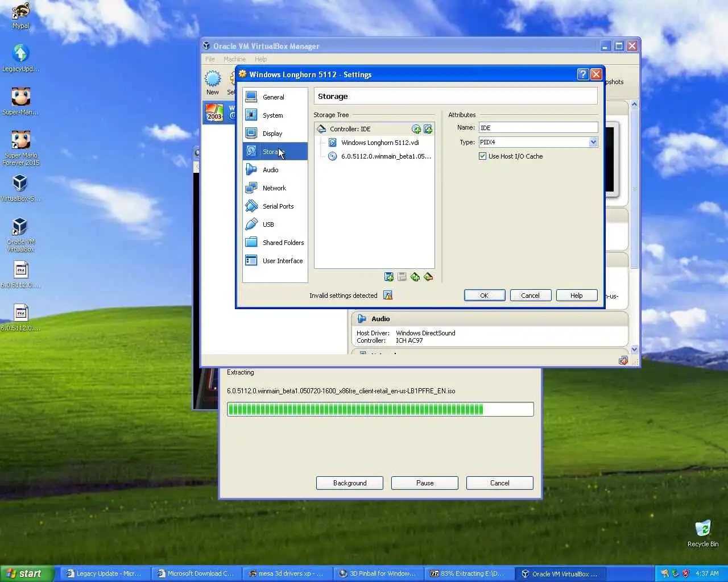Switch to Legacy Update taskbar window
The height and width of the screenshot is (582, 728).
coord(105,573)
